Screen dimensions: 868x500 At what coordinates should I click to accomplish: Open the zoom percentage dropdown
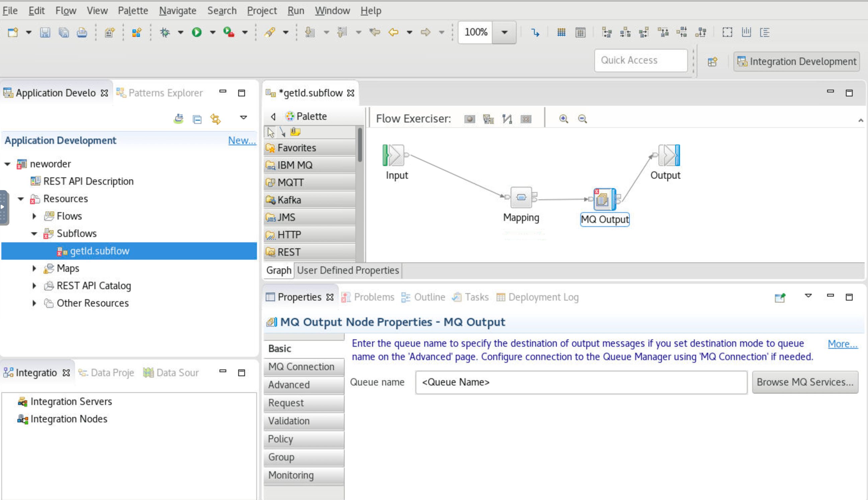click(x=504, y=32)
